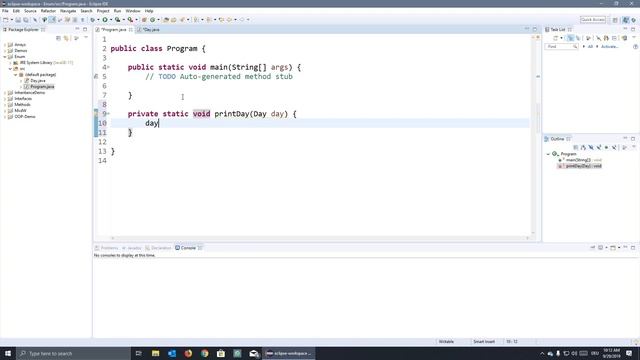Minimize the Package Explorer panel
Screen dimensions: 640x360
77,29
